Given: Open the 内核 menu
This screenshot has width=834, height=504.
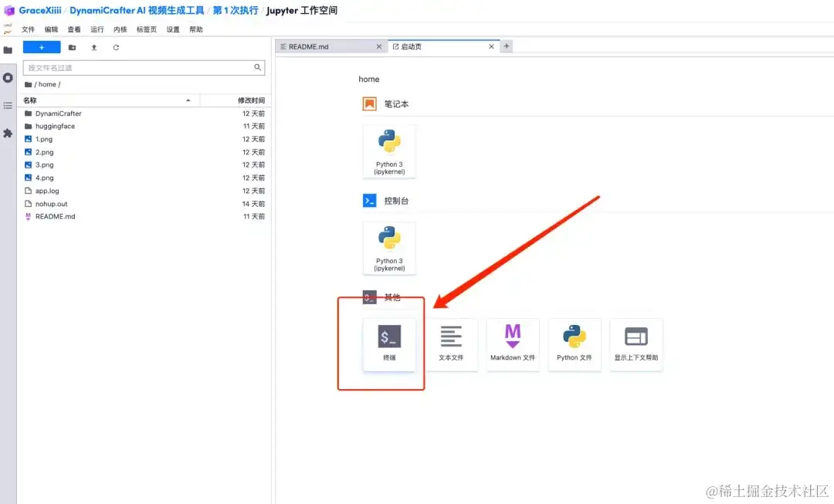Looking at the screenshot, I should pos(120,29).
